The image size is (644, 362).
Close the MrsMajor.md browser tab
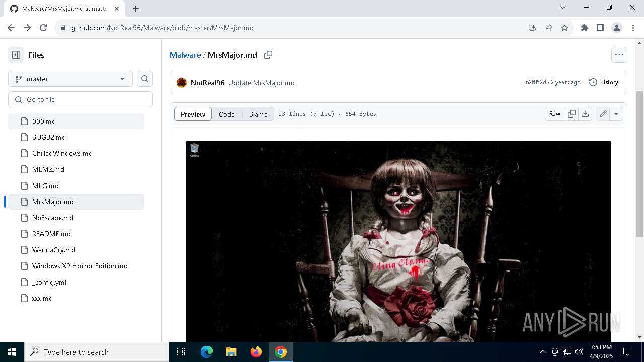[x=117, y=9]
